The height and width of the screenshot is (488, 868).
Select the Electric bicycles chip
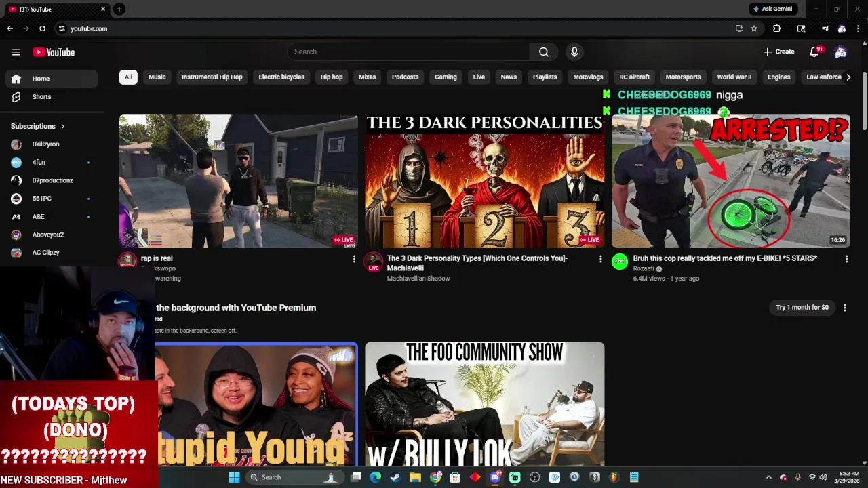click(281, 77)
